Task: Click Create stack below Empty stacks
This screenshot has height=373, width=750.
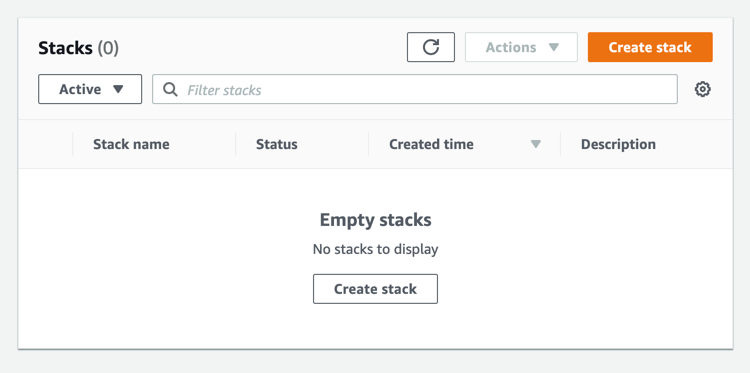Action: [x=375, y=289]
